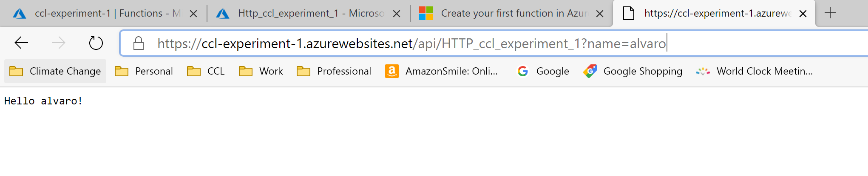Click the browser Back arrow button
The width and height of the screenshot is (868, 176).
pos(21,43)
